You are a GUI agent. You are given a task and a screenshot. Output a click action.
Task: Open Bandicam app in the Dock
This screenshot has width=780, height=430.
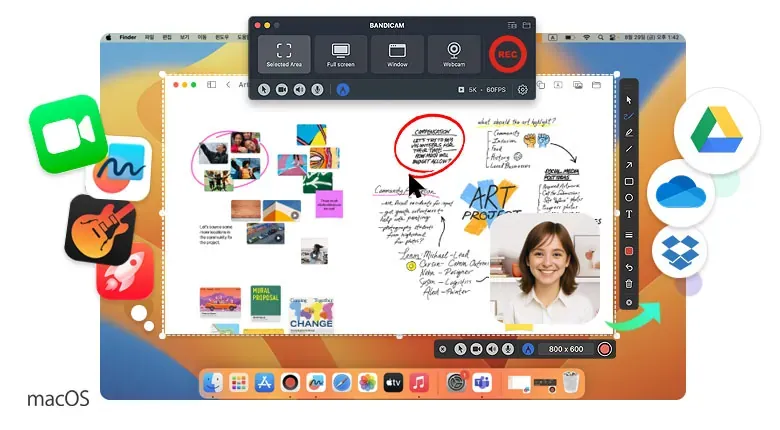click(290, 383)
